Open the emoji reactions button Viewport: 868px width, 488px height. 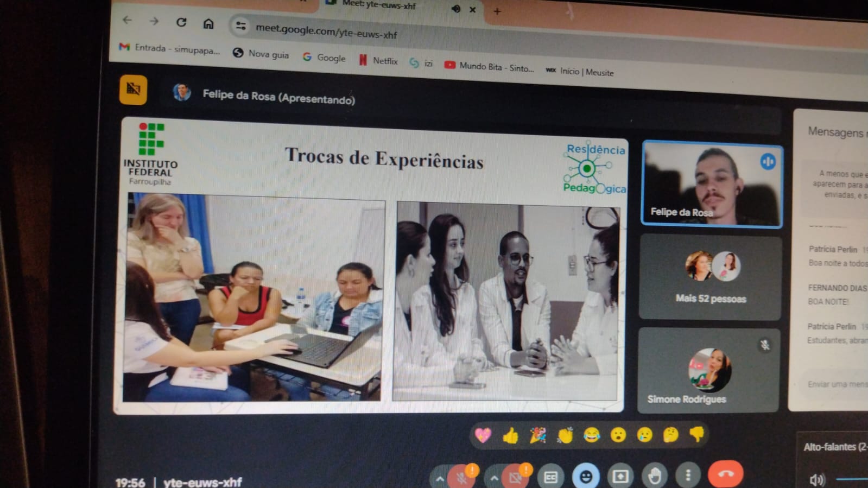point(586,477)
